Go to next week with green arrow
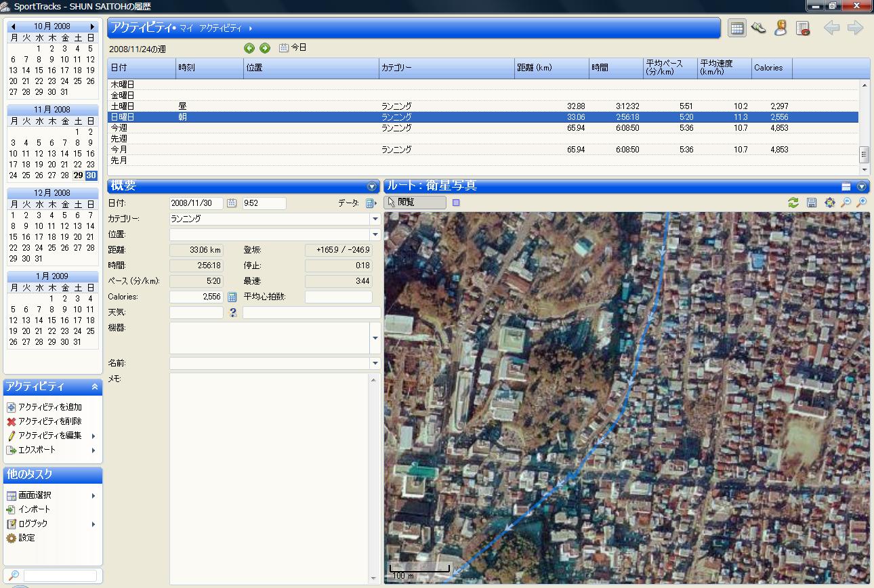Viewport: 874px width, 588px height. tap(265, 48)
